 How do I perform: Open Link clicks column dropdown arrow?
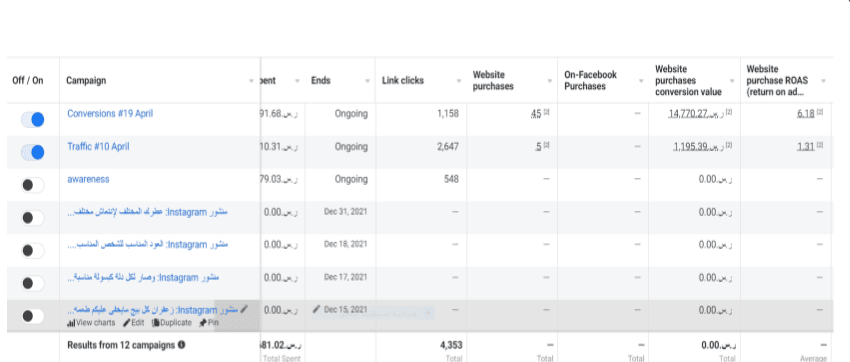pos(458,81)
